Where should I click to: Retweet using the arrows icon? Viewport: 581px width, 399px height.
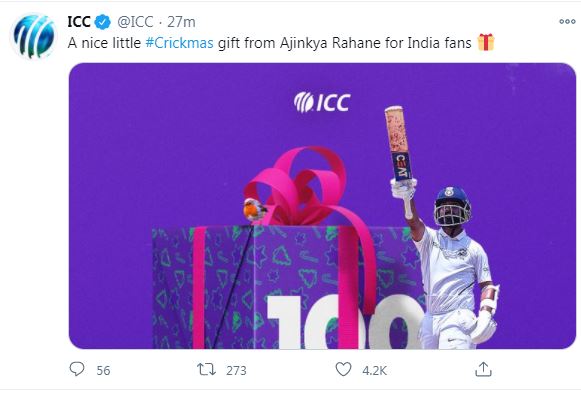[x=206, y=369]
